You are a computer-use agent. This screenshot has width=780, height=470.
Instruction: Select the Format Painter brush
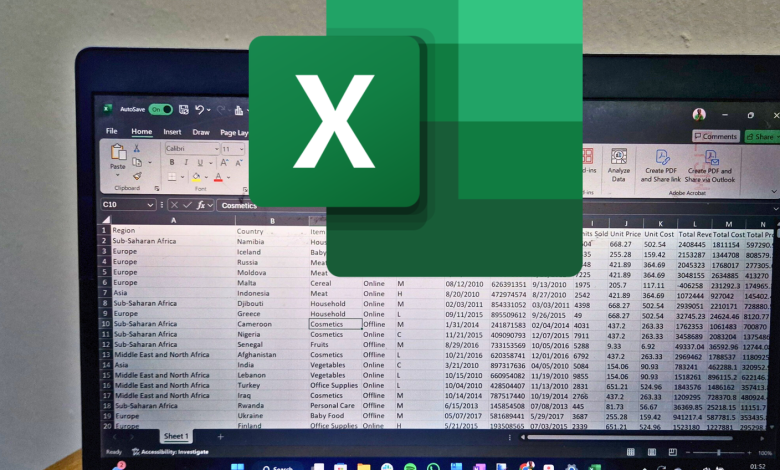(x=137, y=175)
